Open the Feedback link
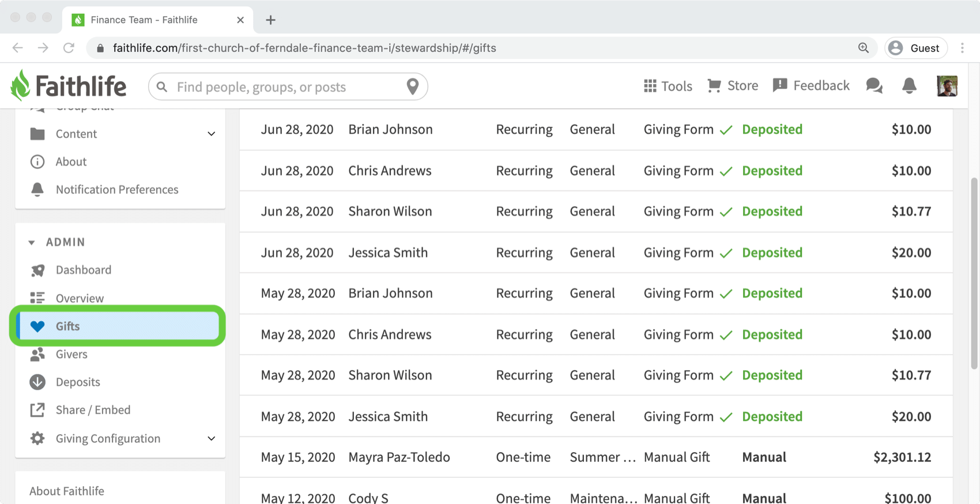Screen dimensions: 980x504 pyautogui.click(x=811, y=85)
